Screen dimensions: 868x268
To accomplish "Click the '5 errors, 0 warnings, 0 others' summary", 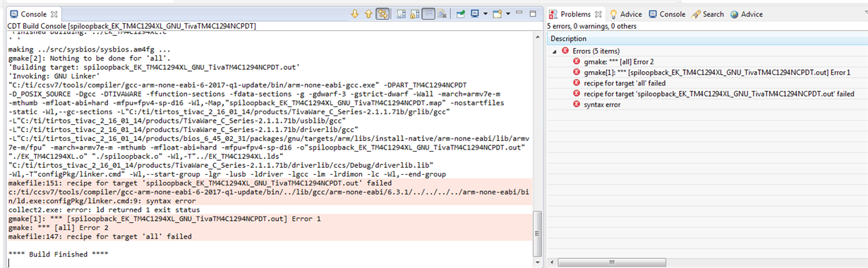I will point(592,26).
